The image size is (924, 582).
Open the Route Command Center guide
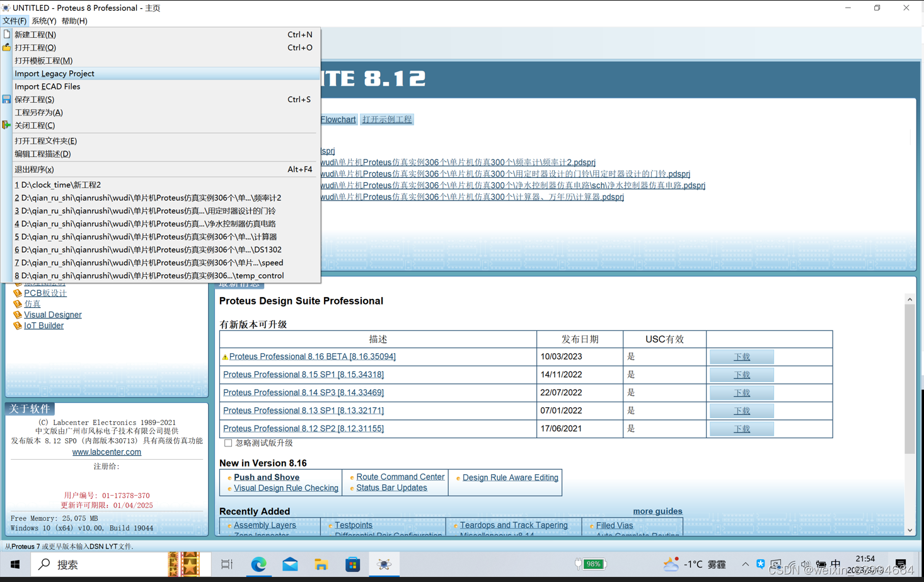(400, 477)
